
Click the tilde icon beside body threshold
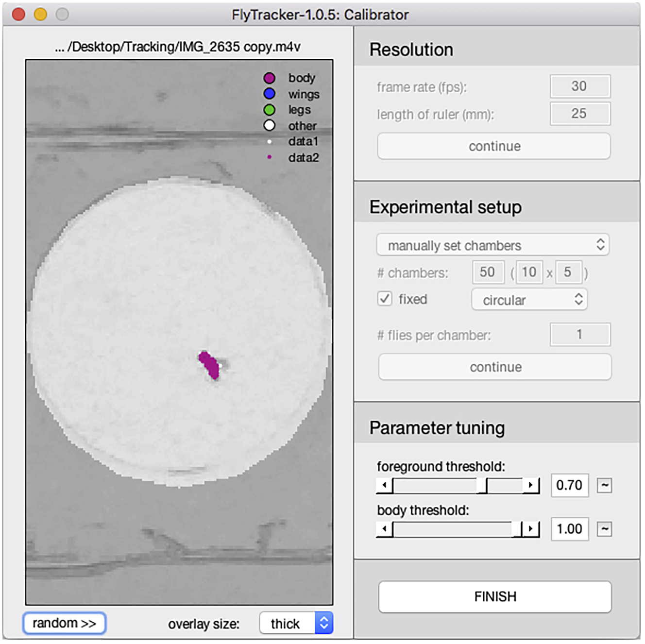604,529
